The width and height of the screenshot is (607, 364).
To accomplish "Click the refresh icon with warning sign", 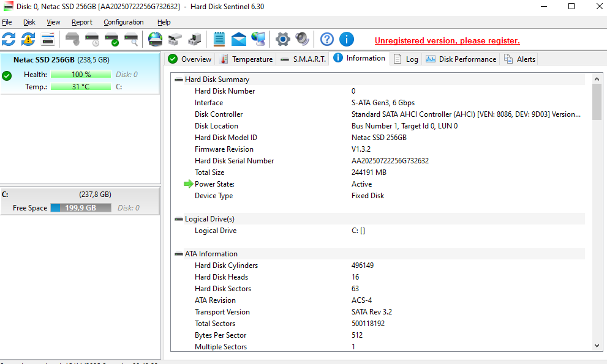I will point(28,40).
